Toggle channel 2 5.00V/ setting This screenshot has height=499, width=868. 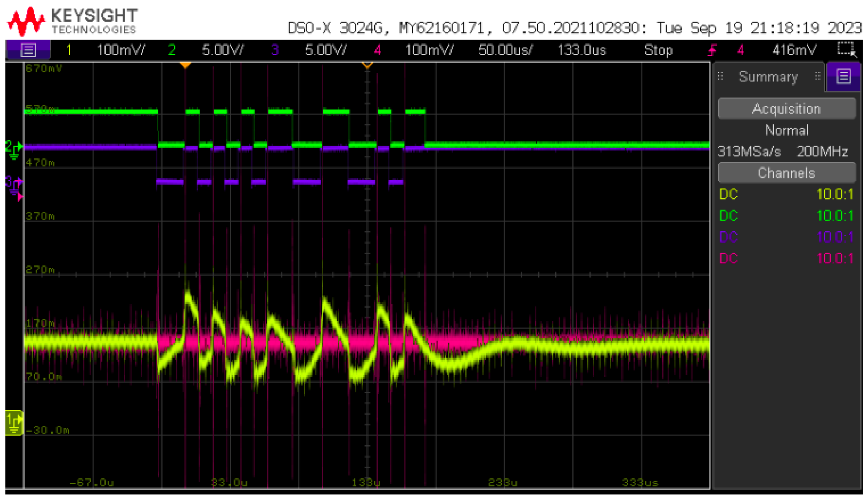tap(223, 50)
